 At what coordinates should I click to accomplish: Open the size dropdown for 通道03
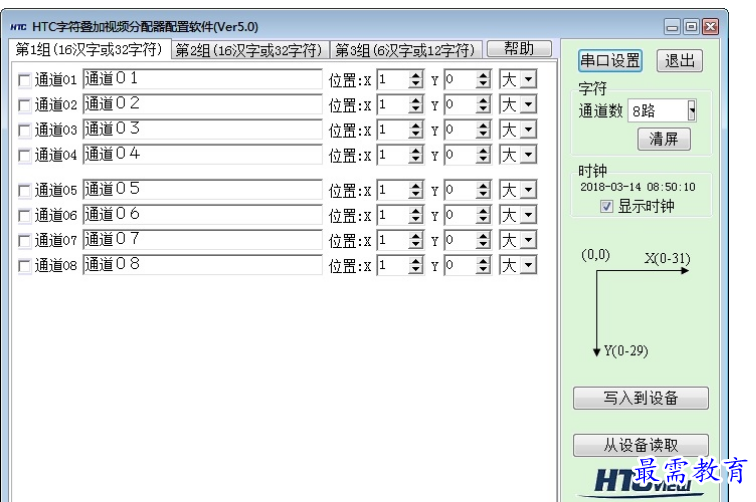pos(529,129)
